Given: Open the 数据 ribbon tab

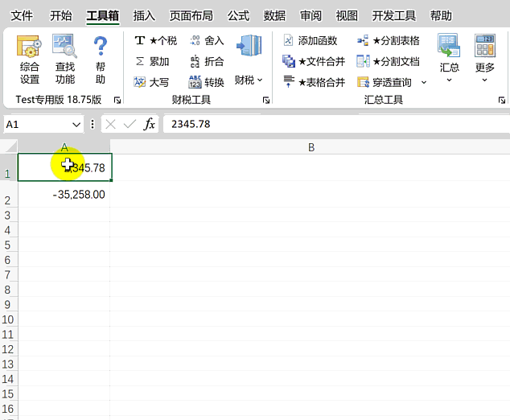Looking at the screenshot, I should pos(274,15).
